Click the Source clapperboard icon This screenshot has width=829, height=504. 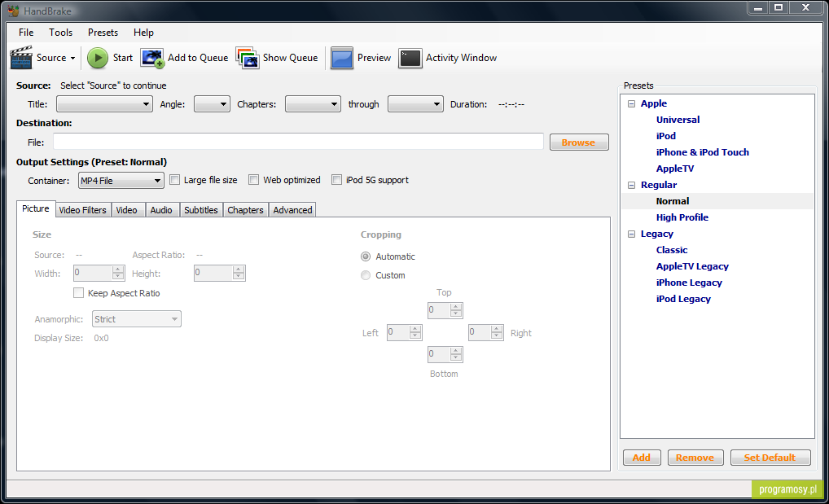click(21, 58)
